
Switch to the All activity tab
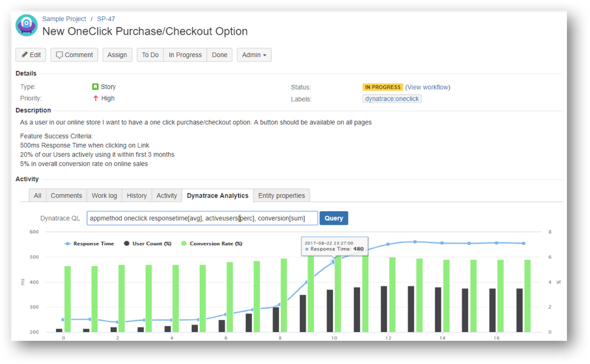38,195
